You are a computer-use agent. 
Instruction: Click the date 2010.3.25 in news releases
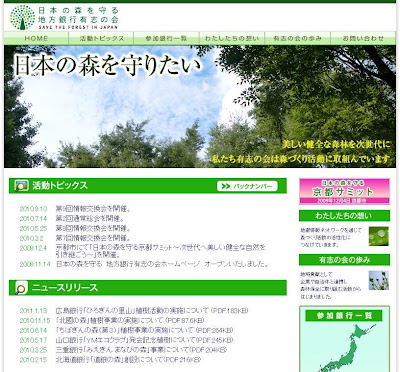[33, 350]
